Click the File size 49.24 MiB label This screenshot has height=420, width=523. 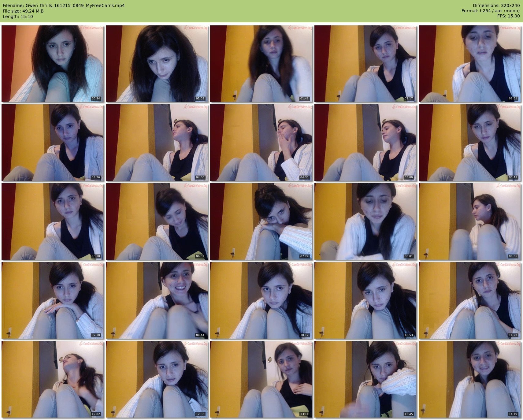click(x=23, y=11)
